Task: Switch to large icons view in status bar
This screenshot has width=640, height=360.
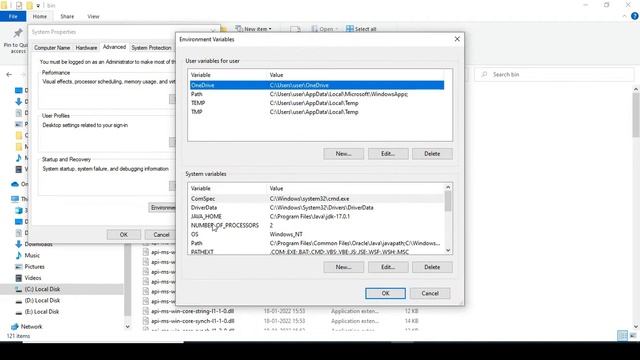Action: tap(633, 336)
